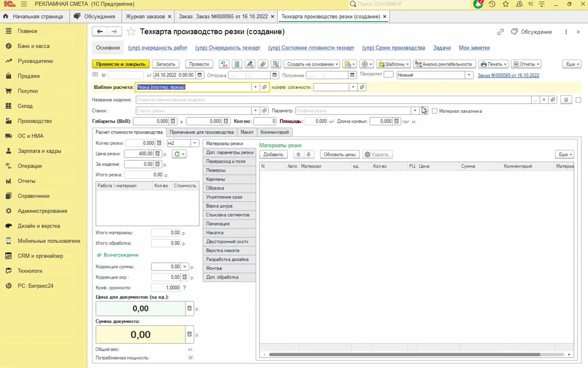
Task: Copy link to document with chain icon
Action: (x=501, y=32)
